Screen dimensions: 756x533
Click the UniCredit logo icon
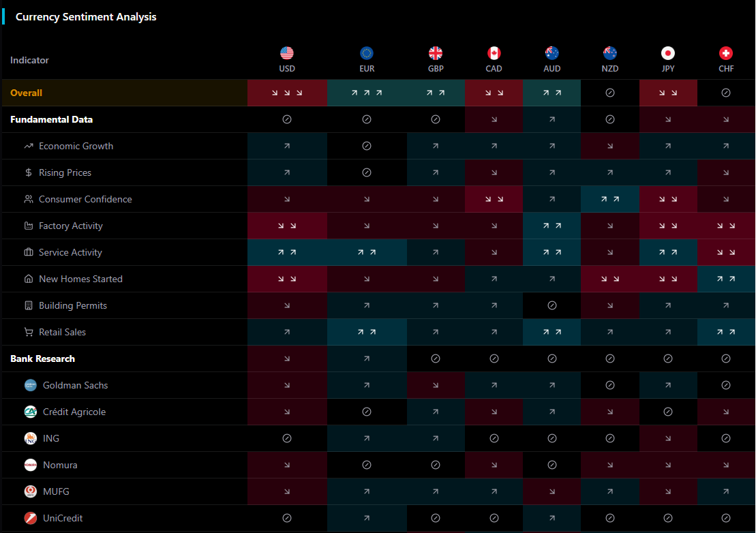30,518
